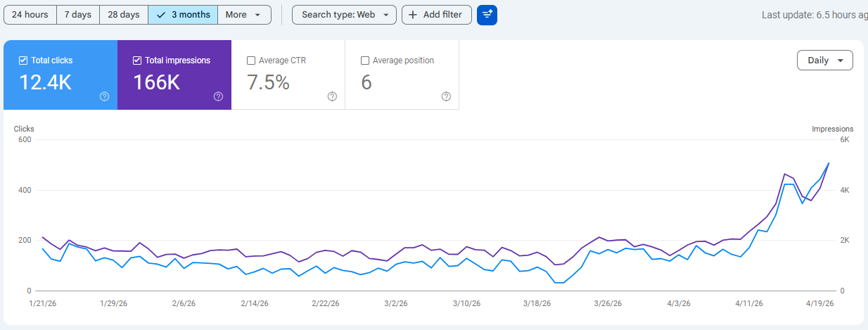Enable the Average position checkbox
This screenshot has height=330, width=868.
365,61
